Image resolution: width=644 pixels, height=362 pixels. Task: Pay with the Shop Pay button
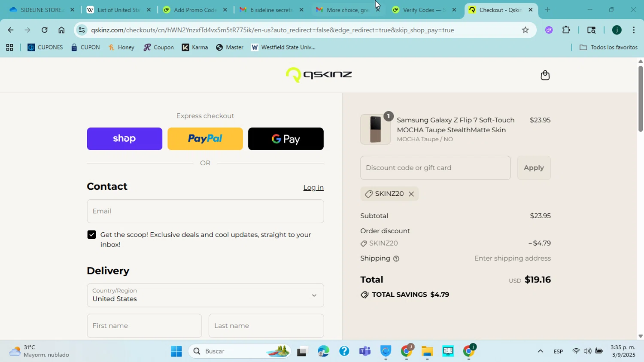(x=125, y=139)
